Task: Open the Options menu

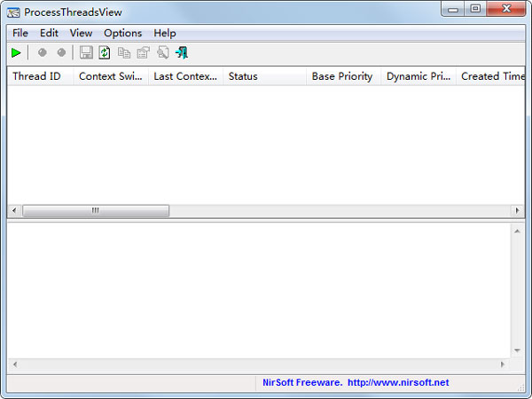Action: [123, 34]
